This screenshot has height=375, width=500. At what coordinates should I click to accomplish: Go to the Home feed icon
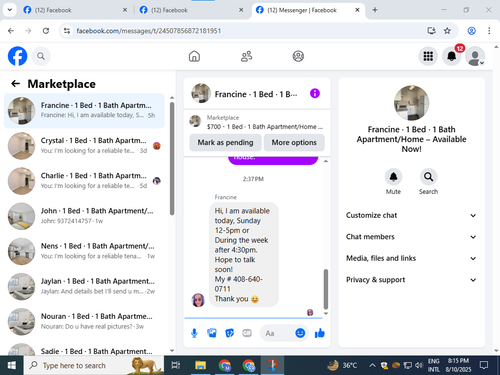point(194,56)
